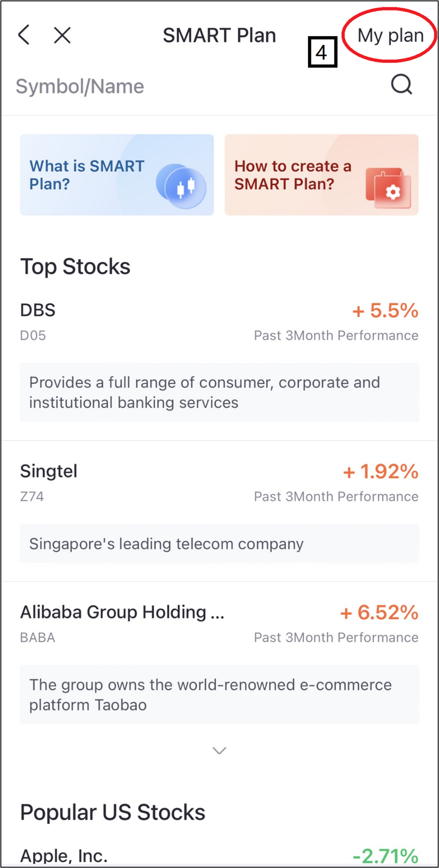Tap the calendar gear icon
This screenshot has height=868, width=439.
(x=388, y=188)
